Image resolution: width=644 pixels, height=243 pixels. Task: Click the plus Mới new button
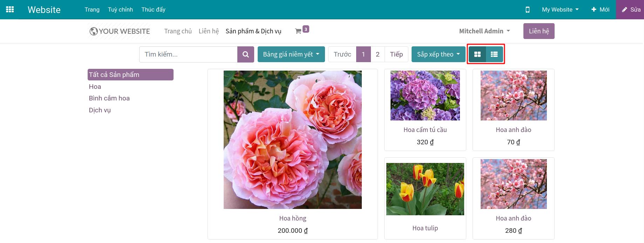(600, 9)
